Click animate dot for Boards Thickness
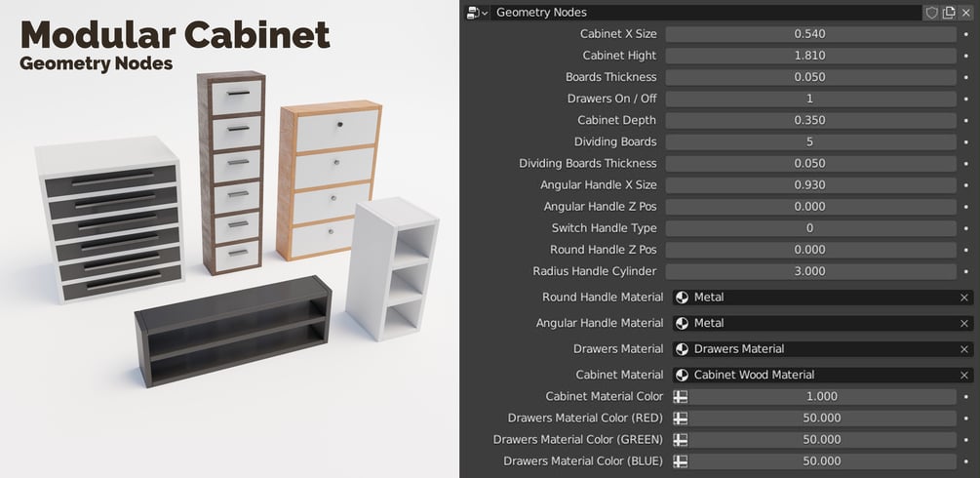Image resolution: width=980 pixels, height=478 pixels. pyautogui.click(x=966, y=77)
